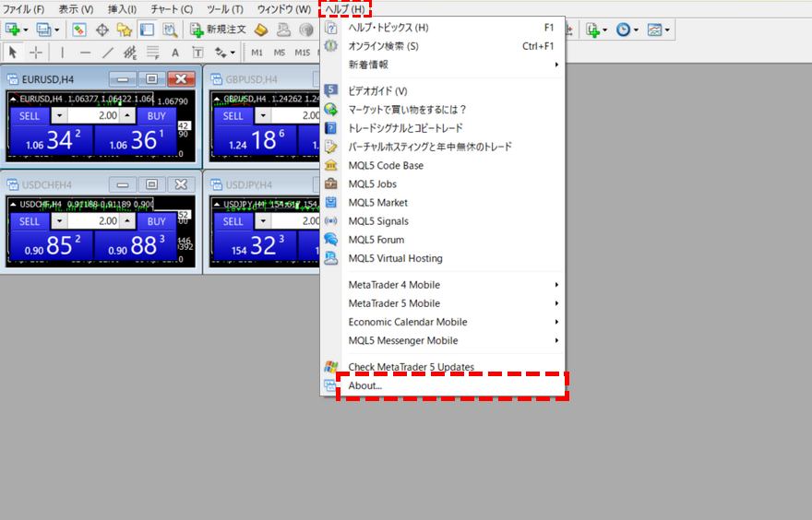Screen dimensions: 812x520
Task: Open the Profiles toolbar icon
Action: pos(43,30)
